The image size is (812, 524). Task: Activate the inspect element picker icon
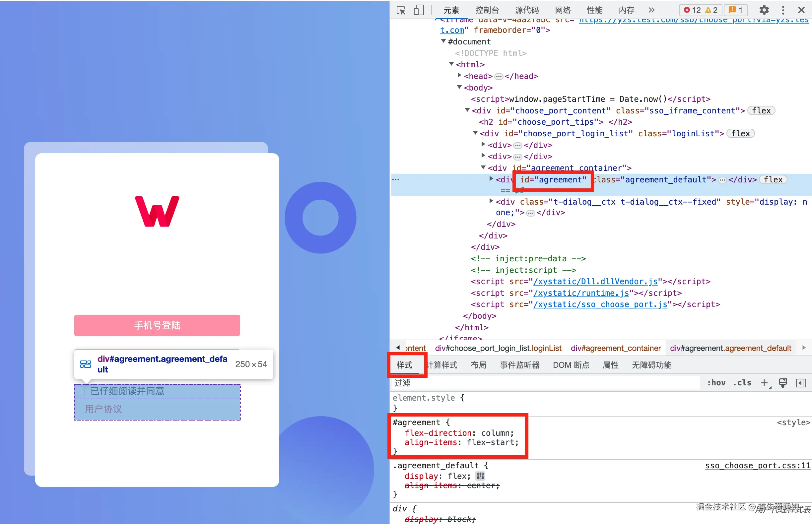pos(401,10)
